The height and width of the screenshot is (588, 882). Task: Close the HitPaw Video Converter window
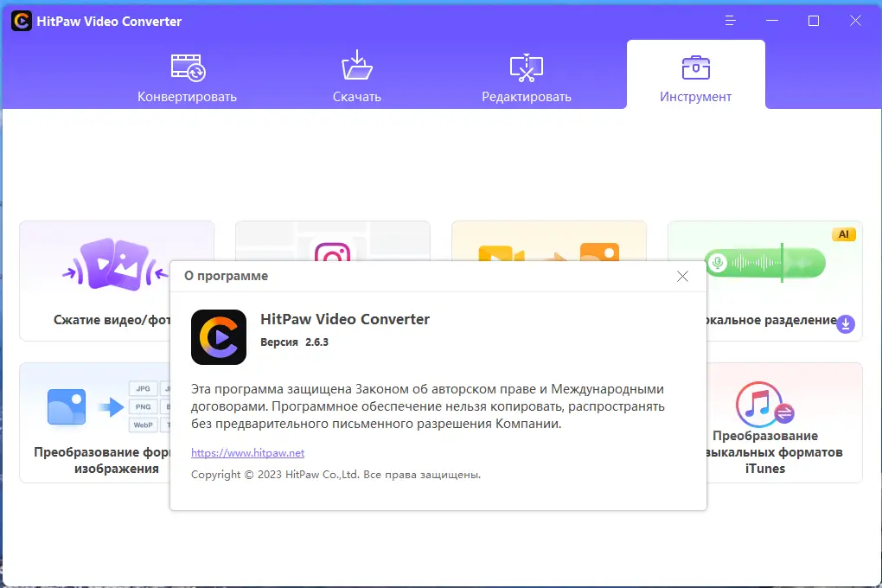pos(855,21)
